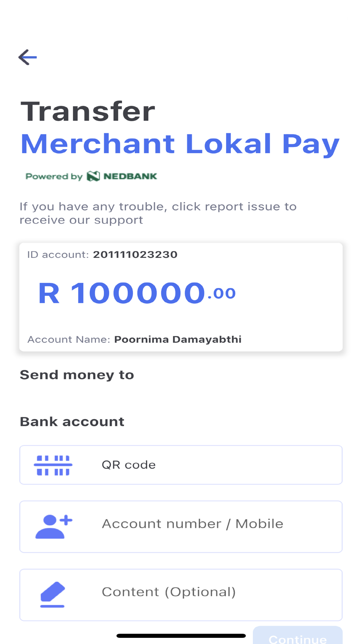Image resolution: width=362 pixels, height=644 pixels.
Task: Tap the Continue button
Action: pyautogui.click(x=298, y=635)
